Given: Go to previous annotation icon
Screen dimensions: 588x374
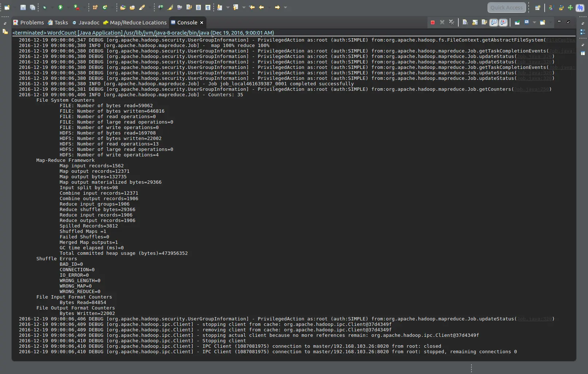Looking at the screenshot, I should (x=236, y=7).
